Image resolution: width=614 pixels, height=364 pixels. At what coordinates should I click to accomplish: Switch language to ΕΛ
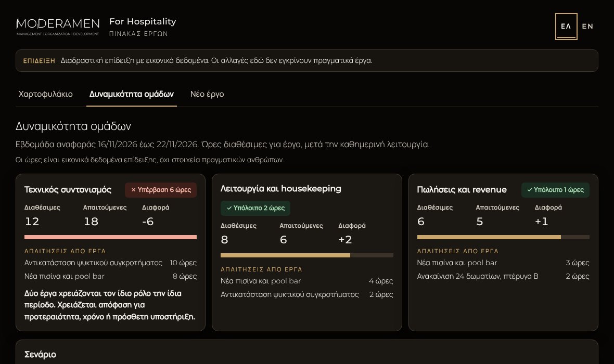[x=566, y=26]
